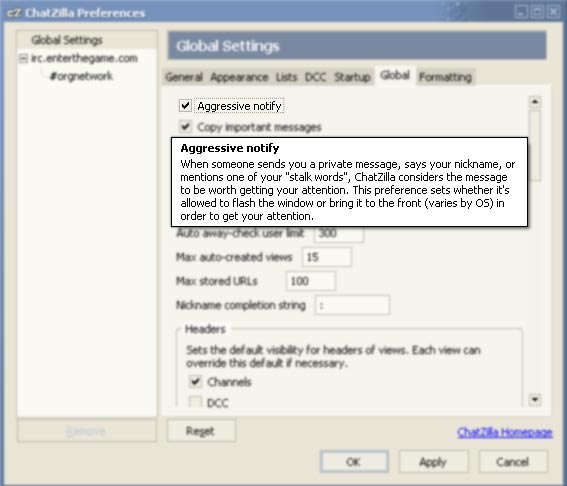Enable the DCC header checkbox
Screen dimensions: 567x486
(x=195, y=402)
